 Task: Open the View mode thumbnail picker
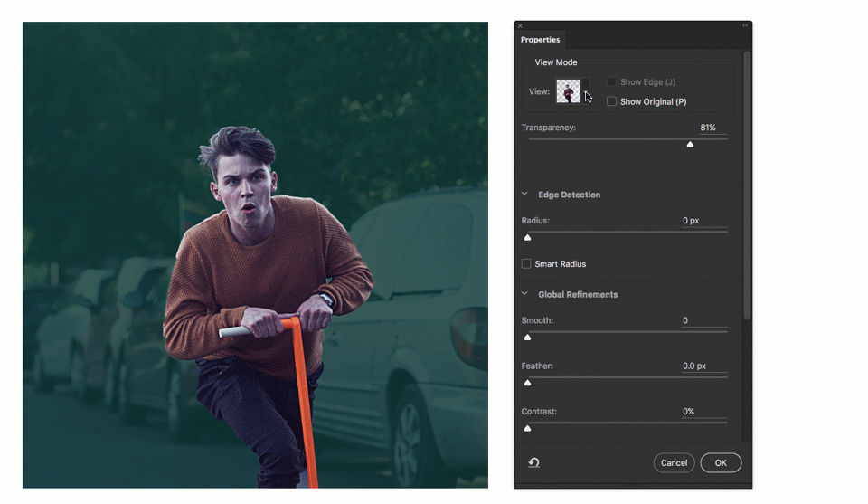568,90
